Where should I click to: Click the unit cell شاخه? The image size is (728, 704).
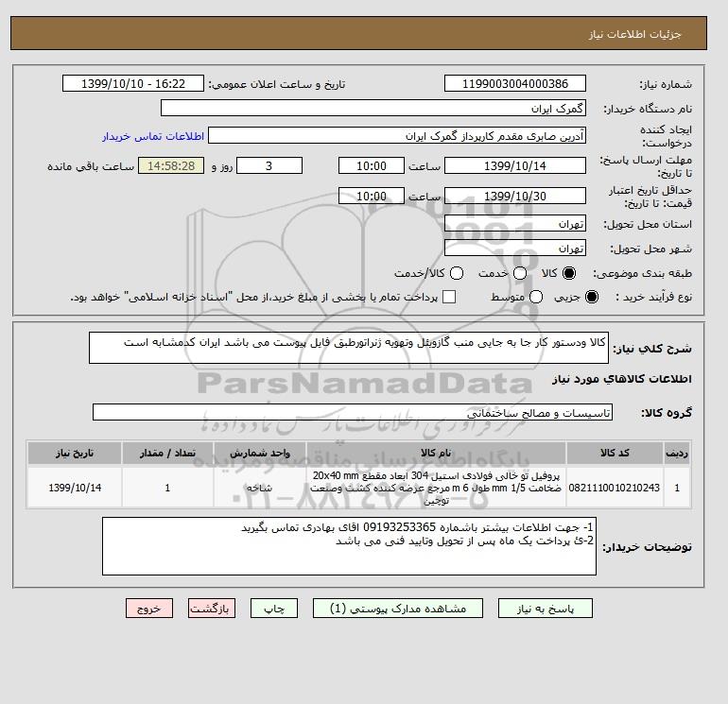click(260, 488)
